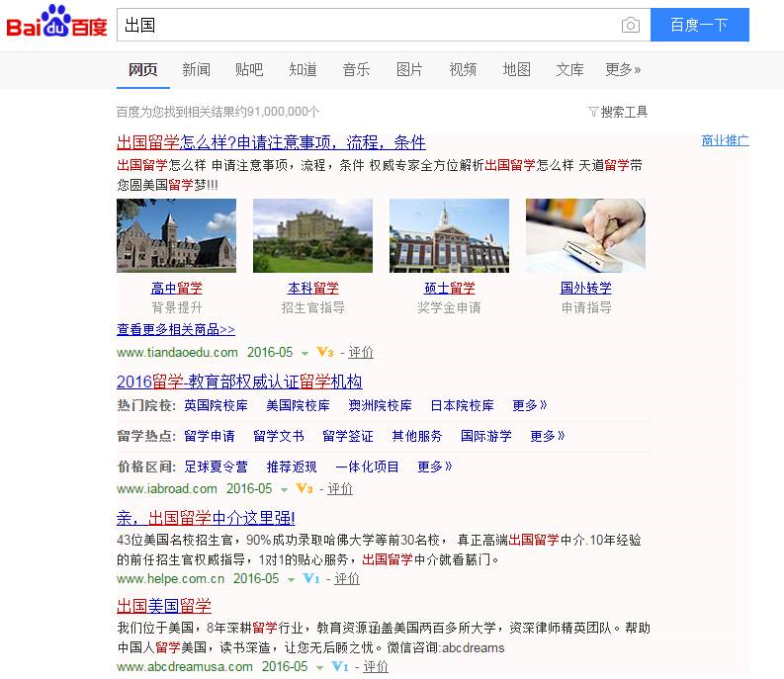Image resolution: width=784 pixels, height=679 pixels.
Task: Expand dropdown arrow after tiandaoedu.com date
Action: 305,354
